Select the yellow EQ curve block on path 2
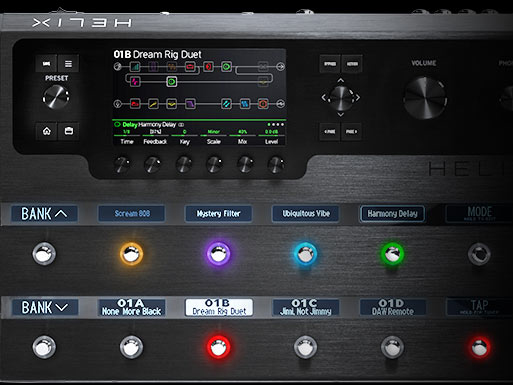The image size is (513, 385). [171, 104]
